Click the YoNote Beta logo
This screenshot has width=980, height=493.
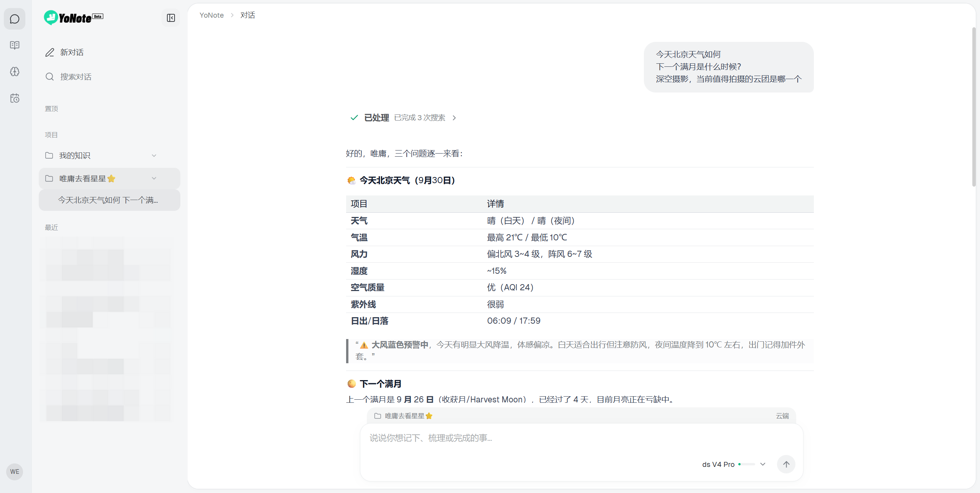74,18
